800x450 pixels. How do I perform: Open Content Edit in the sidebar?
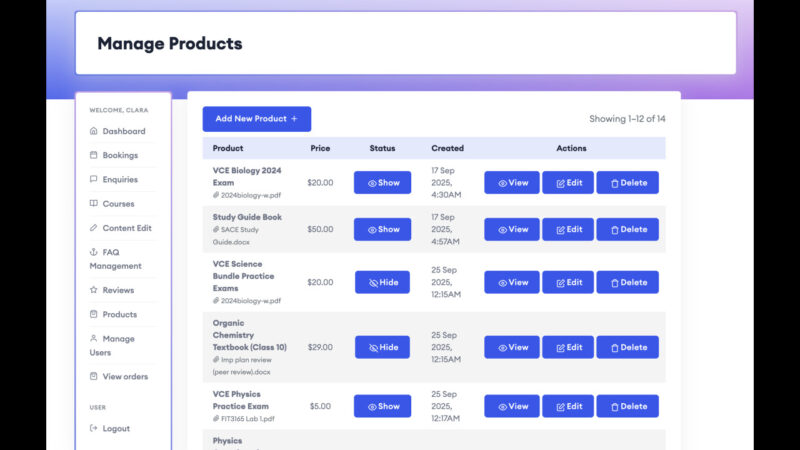(x=121, y=228)
